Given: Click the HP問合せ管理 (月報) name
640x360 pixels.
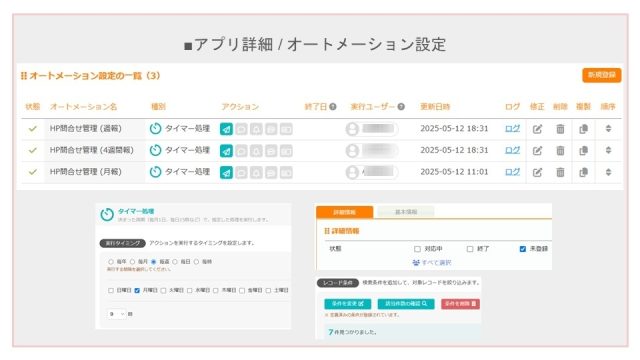Looking at the screenshot, I should [x=86, y=172].
